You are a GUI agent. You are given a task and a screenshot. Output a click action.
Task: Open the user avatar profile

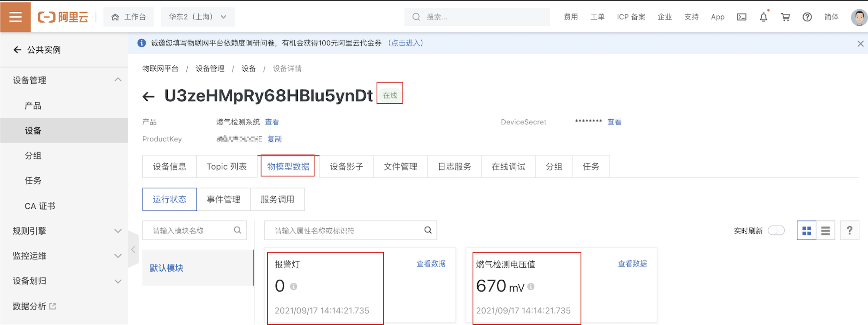[859, 17]
